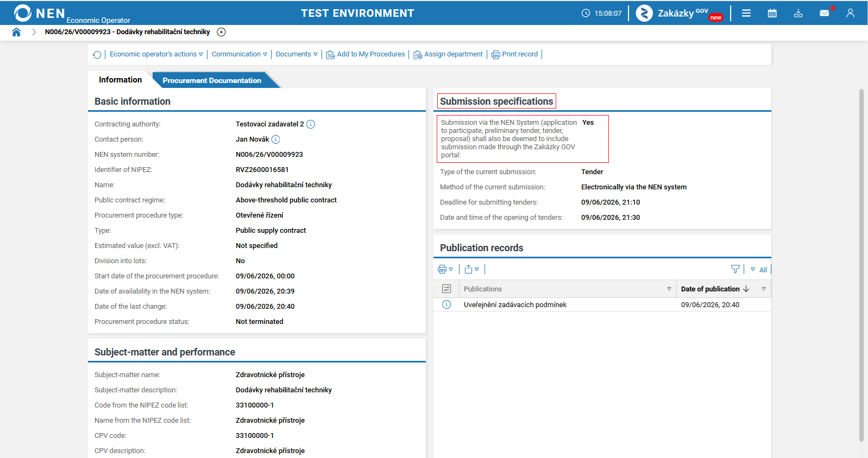This screenshot has width=868, height=458.
Task: Click the opening time 09/06/2026, 21:30
Action: (x=611, y=218)
